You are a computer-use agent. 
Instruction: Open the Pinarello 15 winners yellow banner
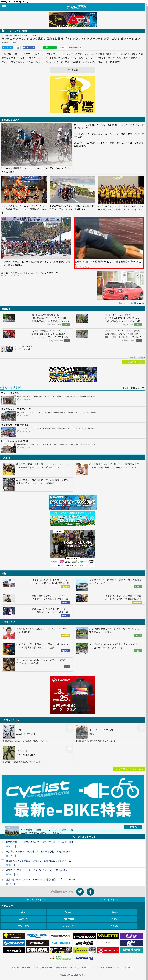pos(72,95)
